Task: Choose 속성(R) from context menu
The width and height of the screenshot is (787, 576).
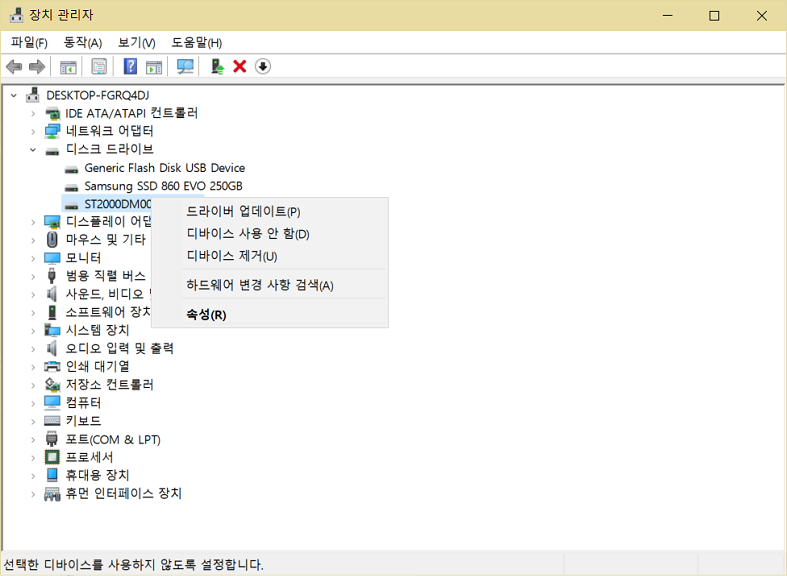Action: point(270,315)
